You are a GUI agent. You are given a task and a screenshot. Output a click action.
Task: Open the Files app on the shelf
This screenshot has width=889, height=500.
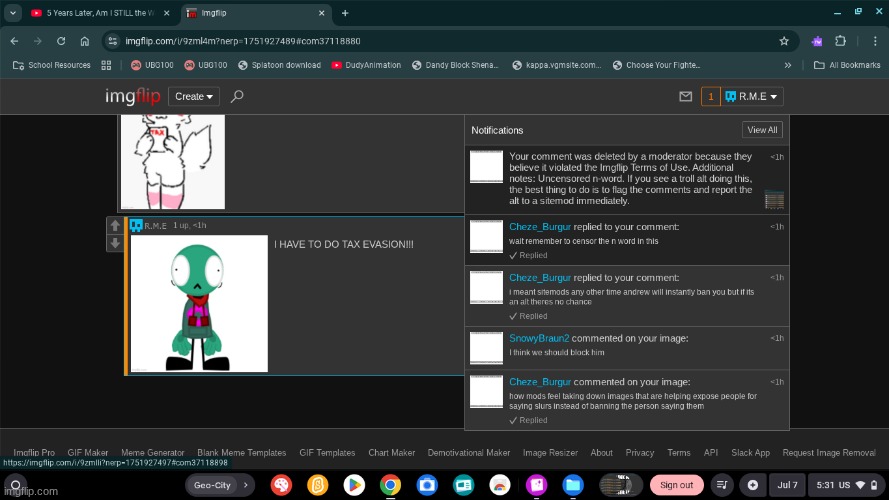573,485
